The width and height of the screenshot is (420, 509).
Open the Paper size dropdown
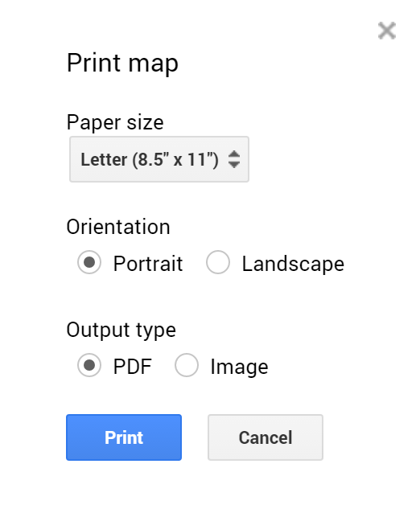click(159, 159)
